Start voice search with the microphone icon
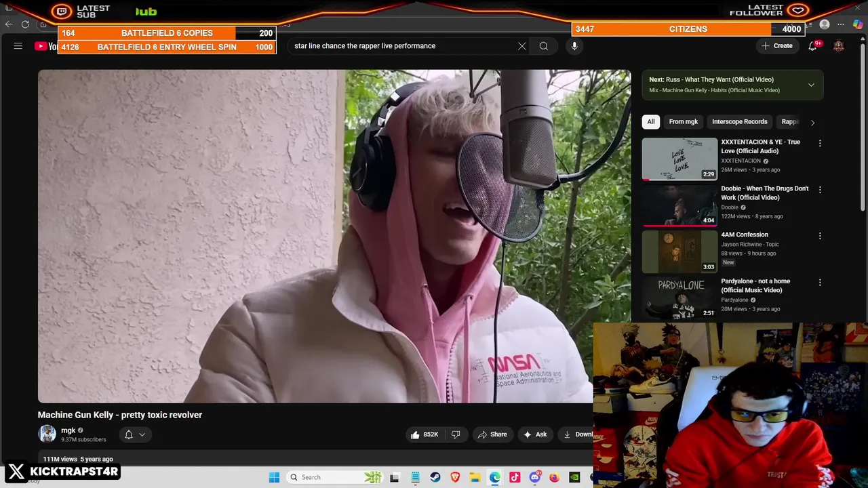The image size is (868, 488). tap(574, 46)
